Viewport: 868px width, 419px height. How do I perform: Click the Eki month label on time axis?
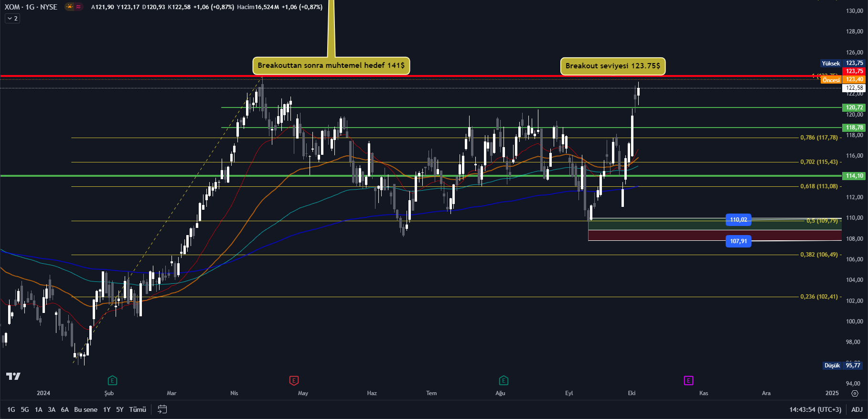click(x=632, y=393)
